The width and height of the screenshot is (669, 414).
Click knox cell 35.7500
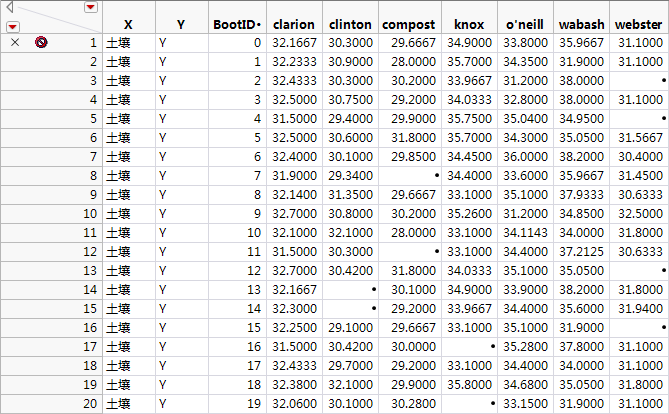tap(469, 119)
